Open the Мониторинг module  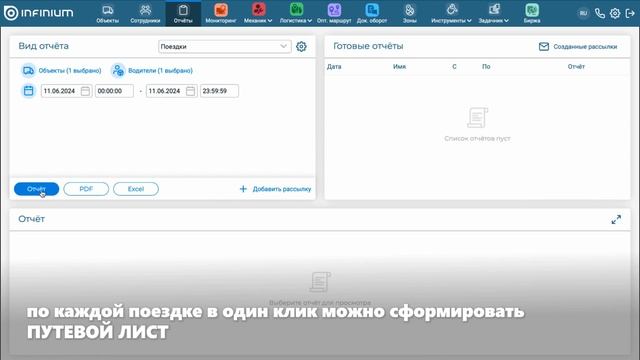pyautogui.click(x=221, y=13)
